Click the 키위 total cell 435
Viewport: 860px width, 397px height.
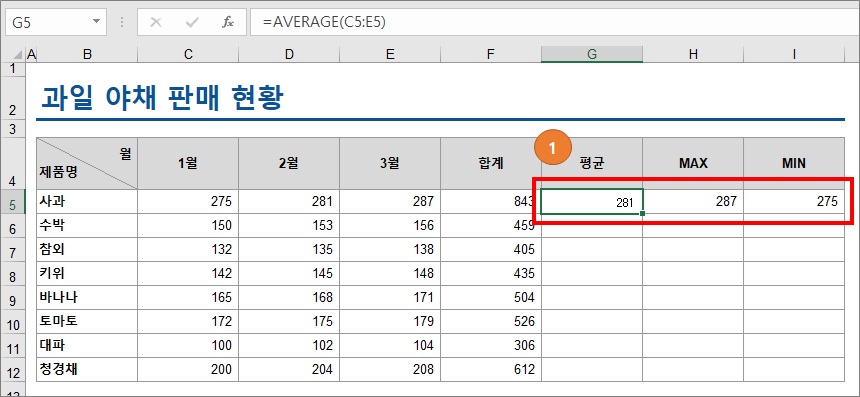(491, 273)
